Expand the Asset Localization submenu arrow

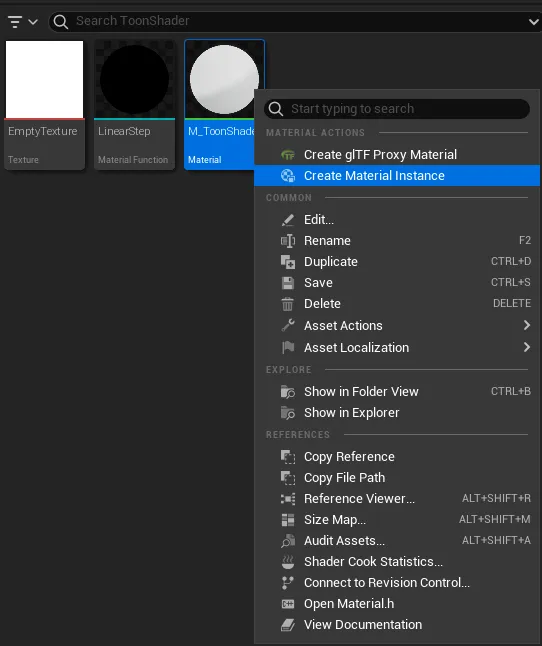click(526, 347)
